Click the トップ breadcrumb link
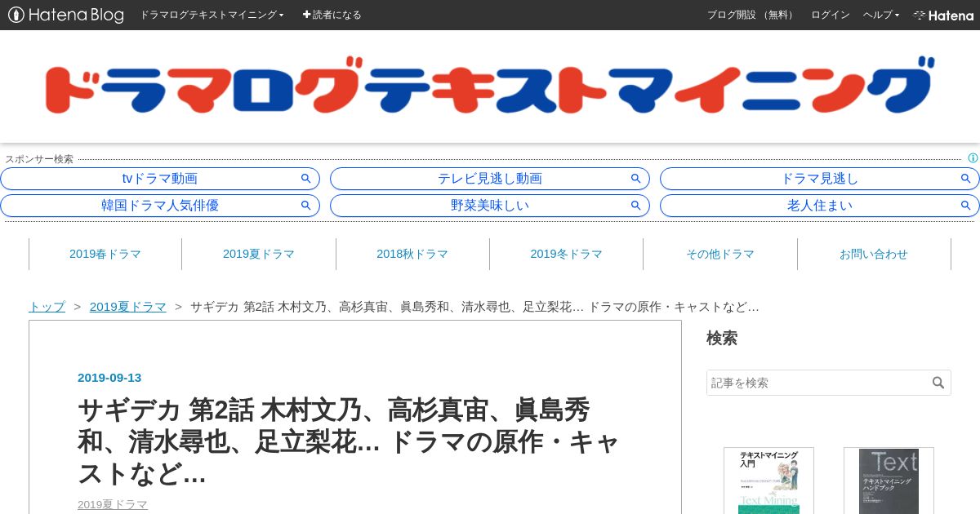Screen dimensions: 980x514 (x=47, y=307)
